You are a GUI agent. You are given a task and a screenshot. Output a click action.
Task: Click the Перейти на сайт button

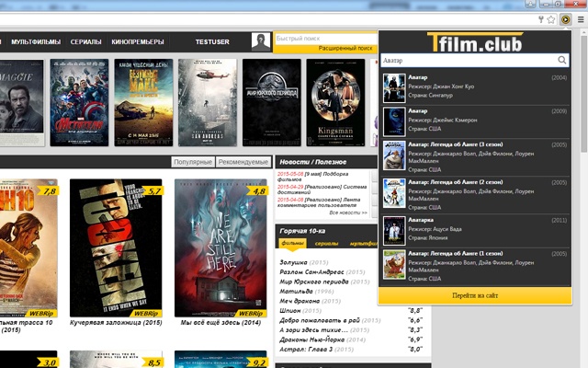click(475, 295)
